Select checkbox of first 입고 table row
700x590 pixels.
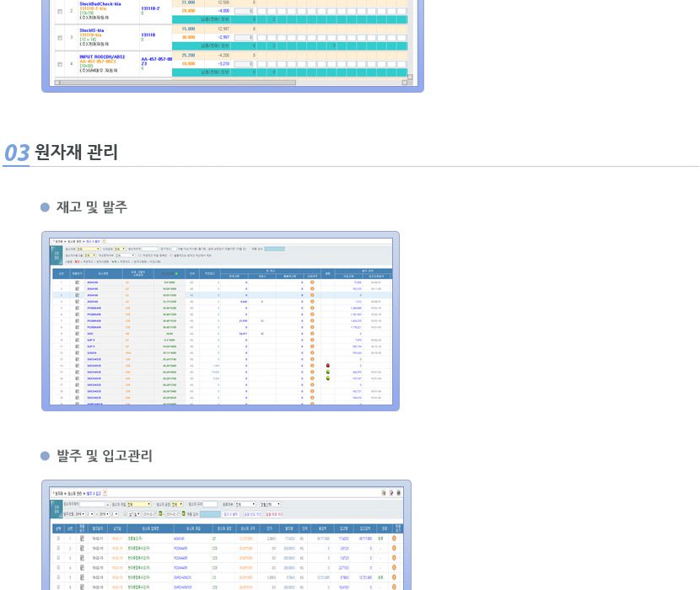click(58, 537)
